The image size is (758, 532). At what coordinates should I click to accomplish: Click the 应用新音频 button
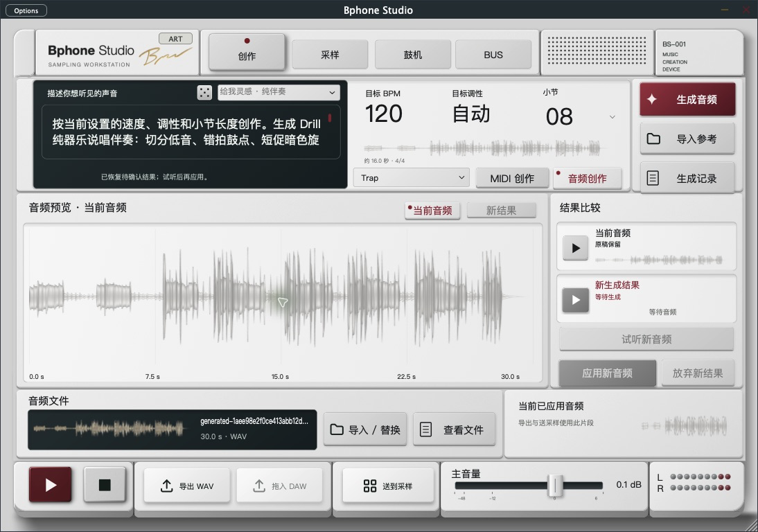[607, 373]
